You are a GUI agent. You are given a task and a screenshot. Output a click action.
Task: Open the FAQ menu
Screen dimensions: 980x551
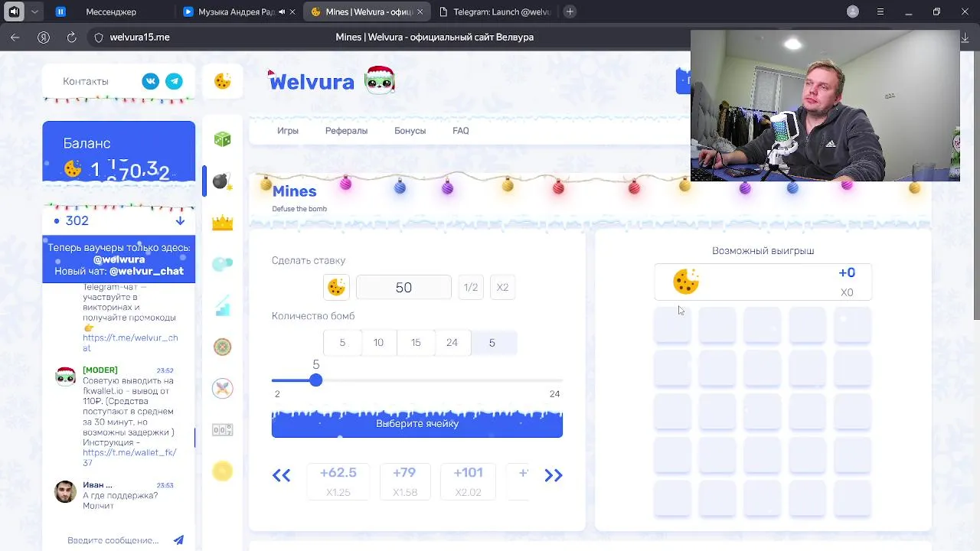click(461, 131)
